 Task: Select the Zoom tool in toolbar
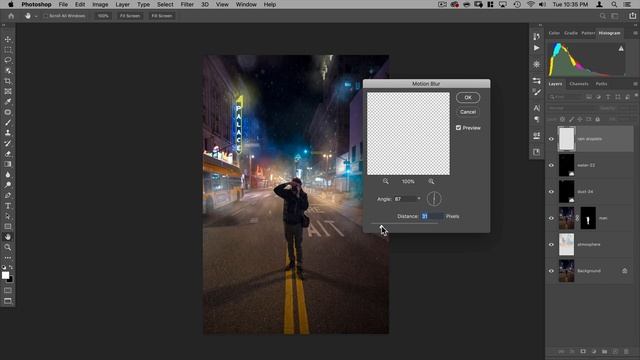click(x=8, y=247)
